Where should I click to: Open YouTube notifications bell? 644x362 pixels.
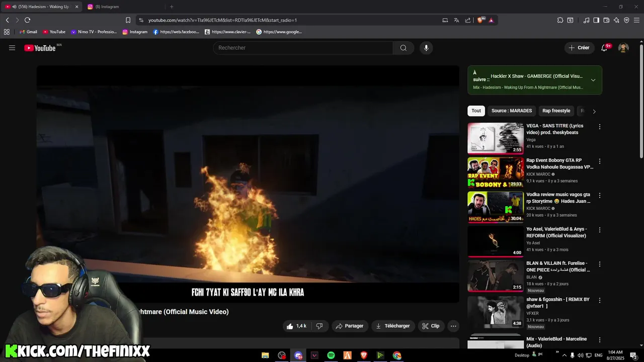coord(604,48)
